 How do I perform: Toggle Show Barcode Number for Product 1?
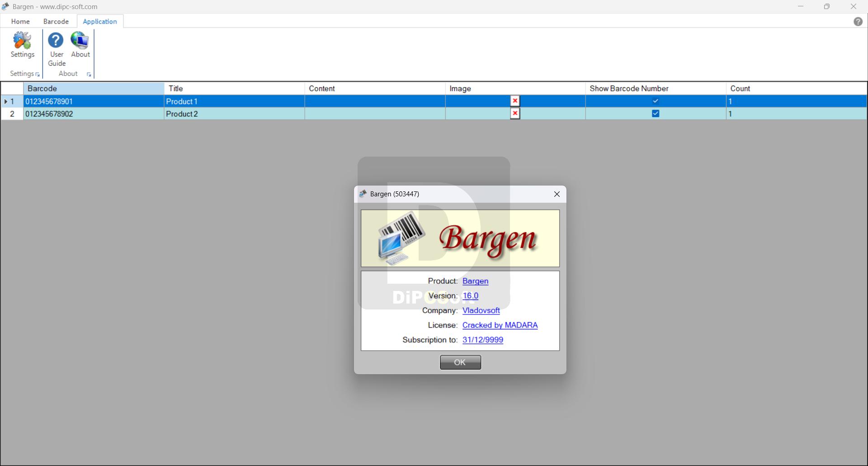tap(656, 101)
